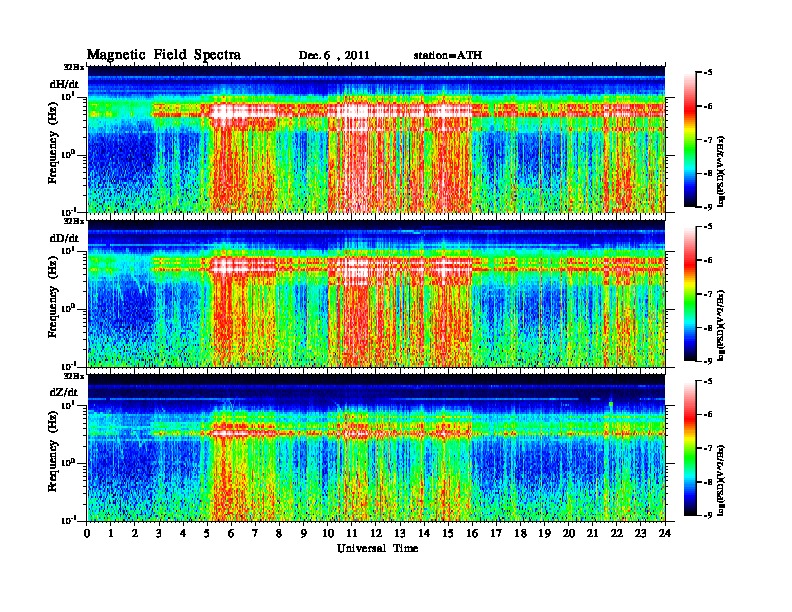
Task: Click the dZ/dt panel label
Action: [x=64, y=392]
